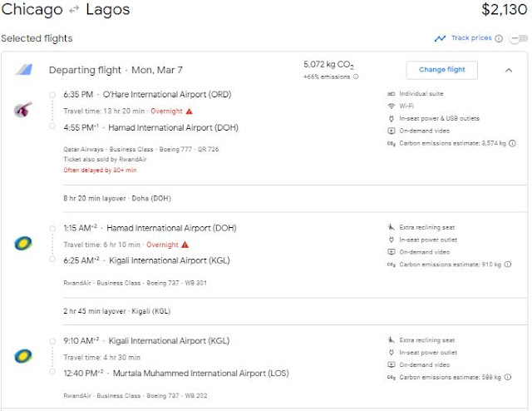Click the 'Often delayed by 30+ min' notice

(x=99, y=170)
